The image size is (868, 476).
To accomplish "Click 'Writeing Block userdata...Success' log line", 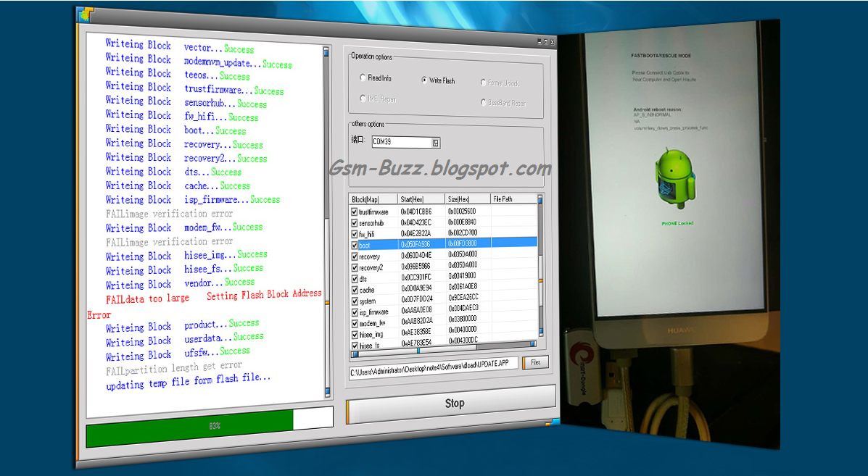I will tap(184, 340).
